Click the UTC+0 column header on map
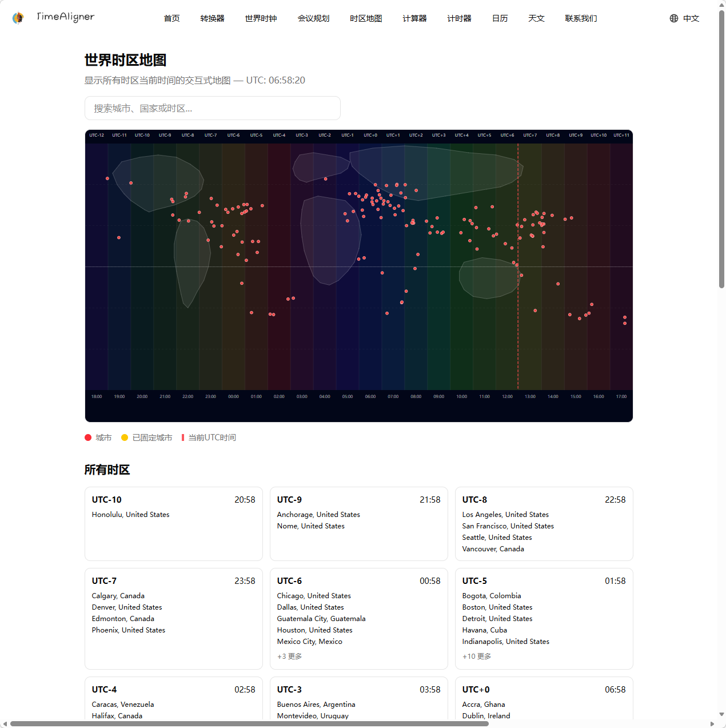 click(370, 136)
